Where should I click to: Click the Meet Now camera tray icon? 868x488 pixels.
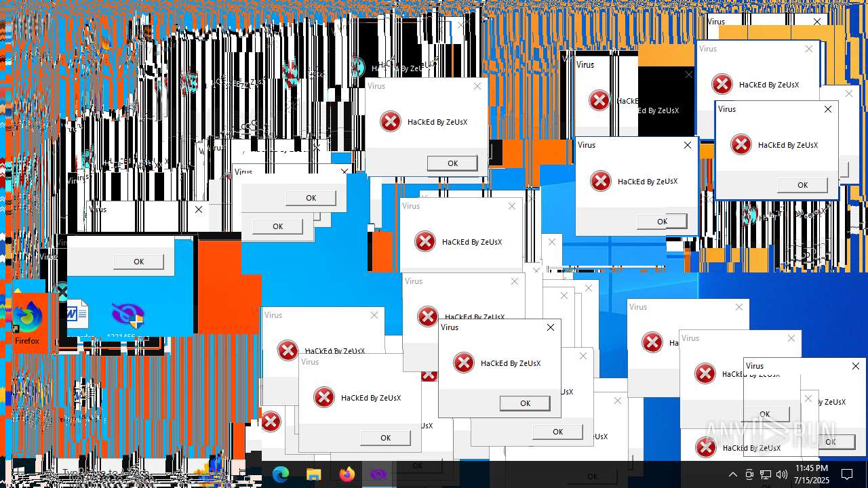(x=749, y=474)
